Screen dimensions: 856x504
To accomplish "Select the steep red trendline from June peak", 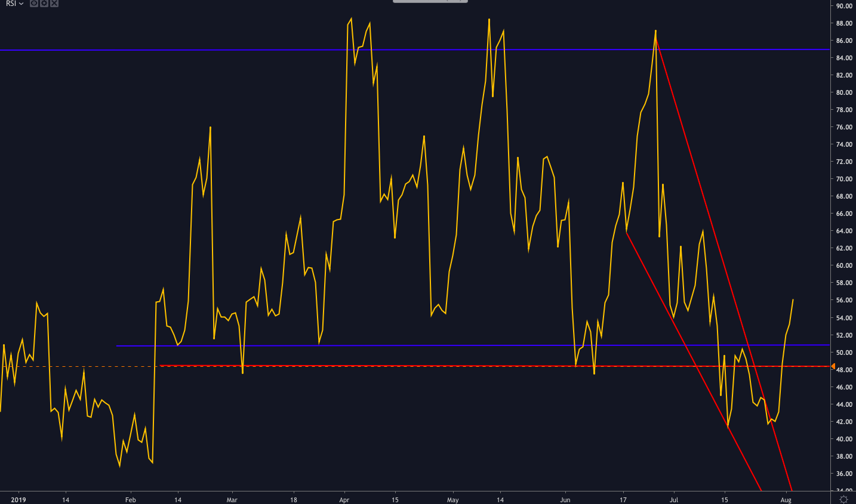I will 722,262.
